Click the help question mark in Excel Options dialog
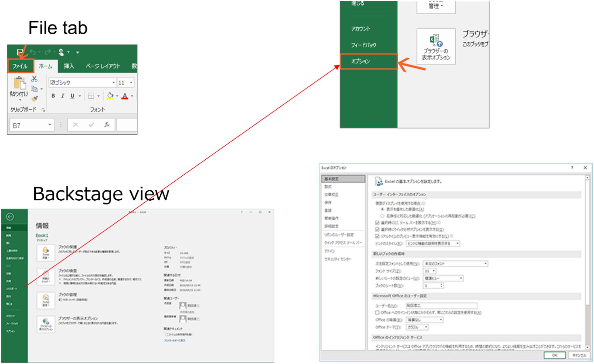The height and width of the screenshot is (364, 594). coord(572,168)
